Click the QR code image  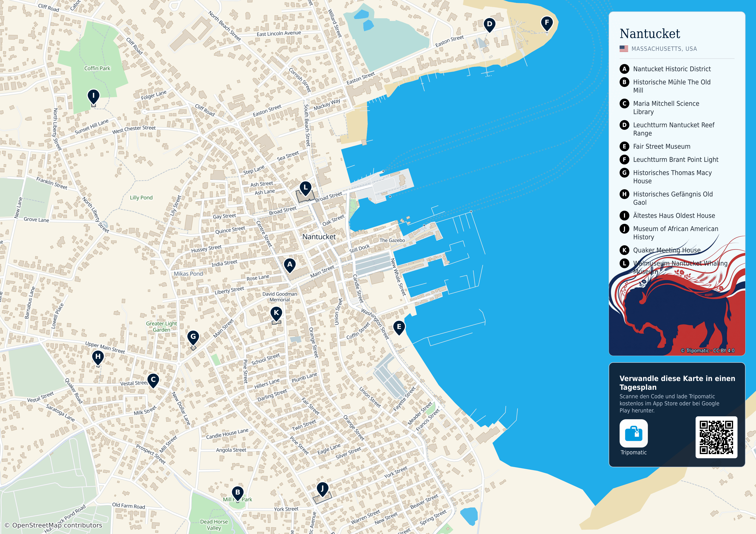pyautogui.click(x=716, y=437)
